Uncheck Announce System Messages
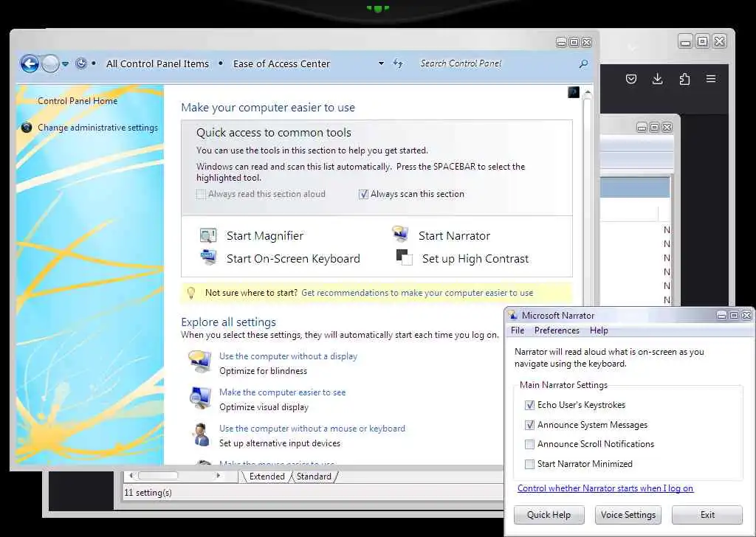 click(x=529, y=425)
